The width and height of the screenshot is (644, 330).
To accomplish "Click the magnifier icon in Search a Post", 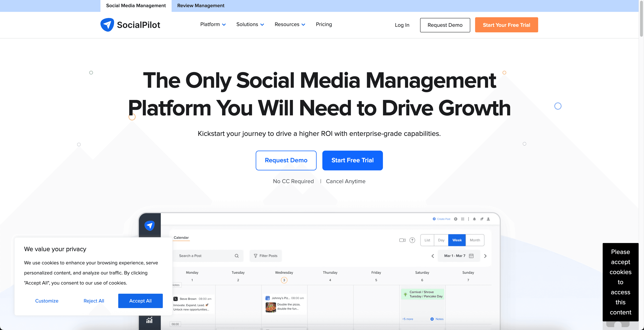I will pyautogui.click(x=236, y=256).
